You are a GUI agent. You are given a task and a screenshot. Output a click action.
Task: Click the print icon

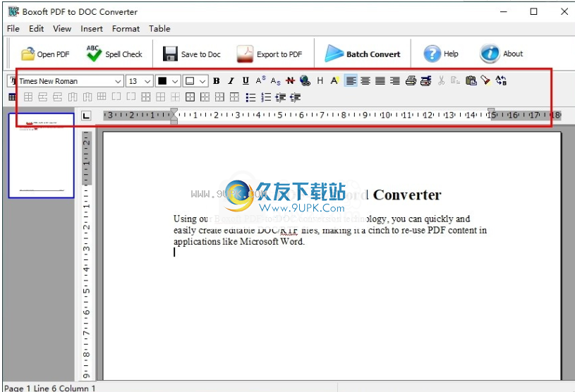pyautogui.click(x=411, y=80)
